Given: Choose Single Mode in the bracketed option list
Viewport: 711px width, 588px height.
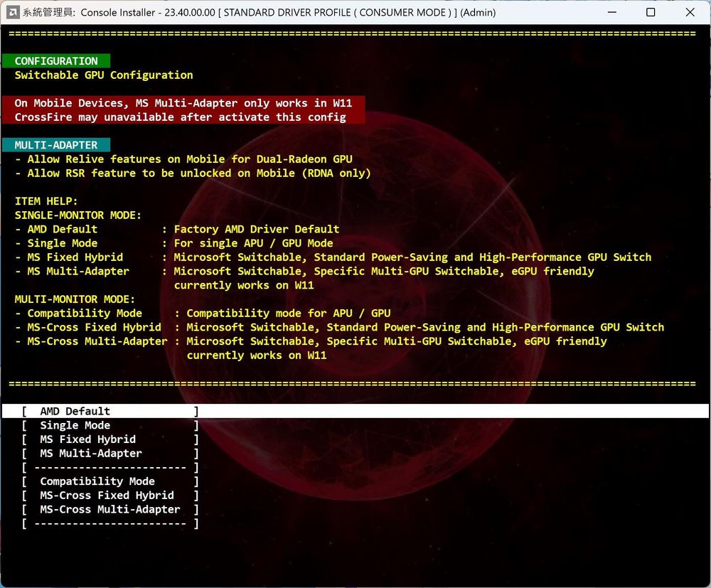Looking at the screenshot, I should pyautogui.click(x=75, y=425).
